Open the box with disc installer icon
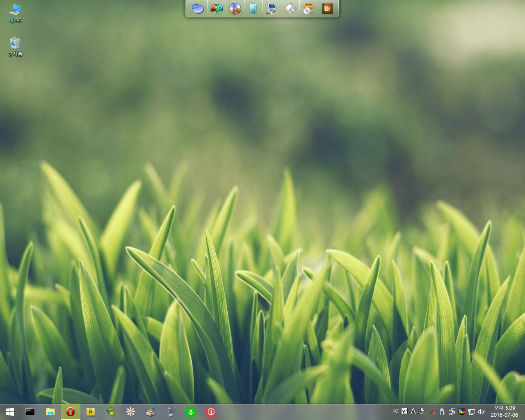The height and width of the screenshot is (420, 525). tap(308, 9)
